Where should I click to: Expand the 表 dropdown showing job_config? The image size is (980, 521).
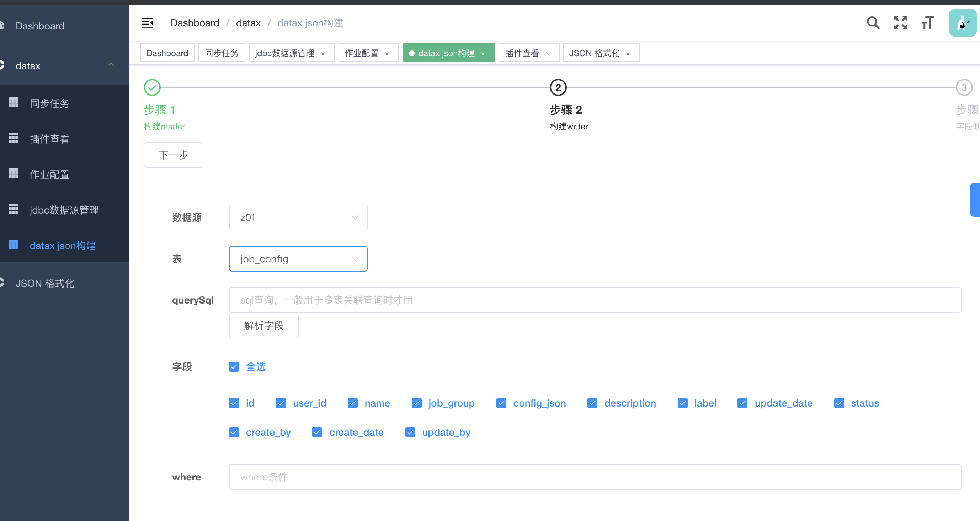298,259
